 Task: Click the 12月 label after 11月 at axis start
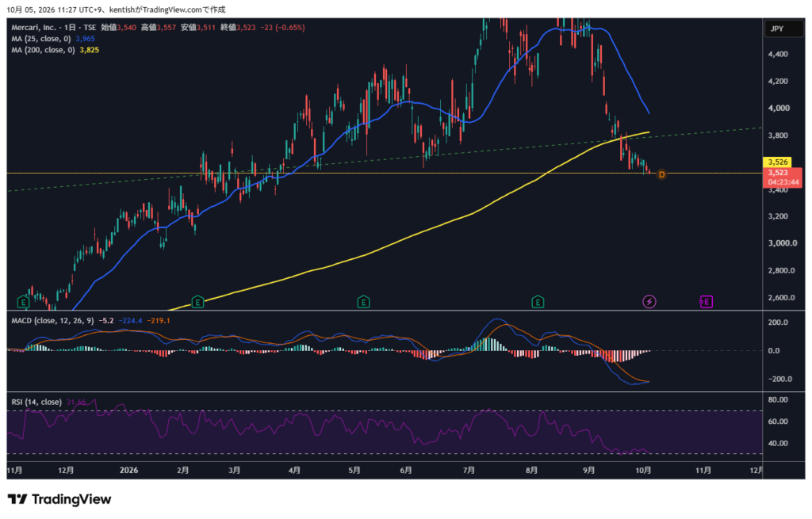(66, 470)
